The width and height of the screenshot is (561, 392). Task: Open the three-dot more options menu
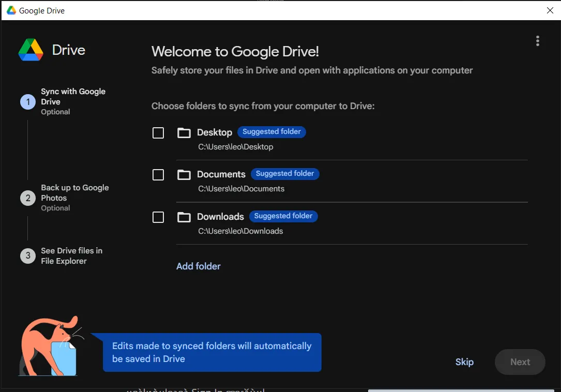(537, 41)
